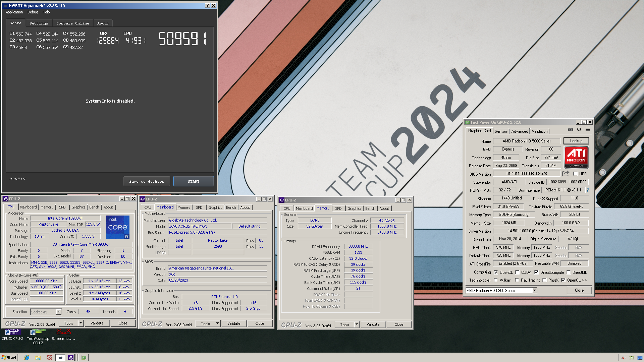
Task: Click Validate in the CPU-Z CPU window
Action: coord(97,323)
